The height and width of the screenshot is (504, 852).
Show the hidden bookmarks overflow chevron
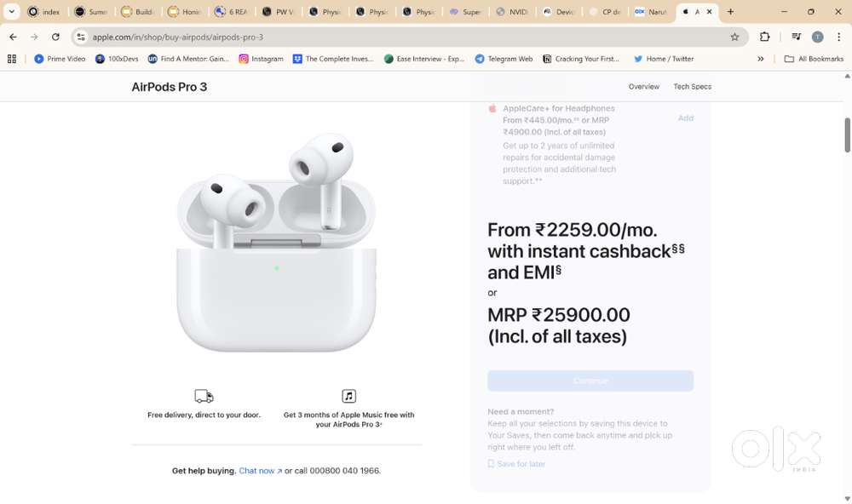coord(762,59)
